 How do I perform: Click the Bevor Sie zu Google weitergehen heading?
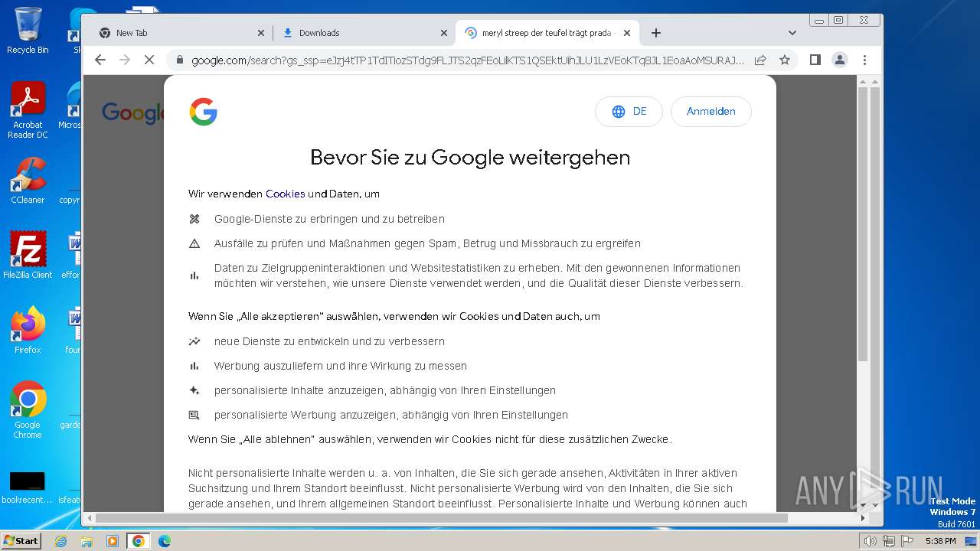[x=470, y=158]
